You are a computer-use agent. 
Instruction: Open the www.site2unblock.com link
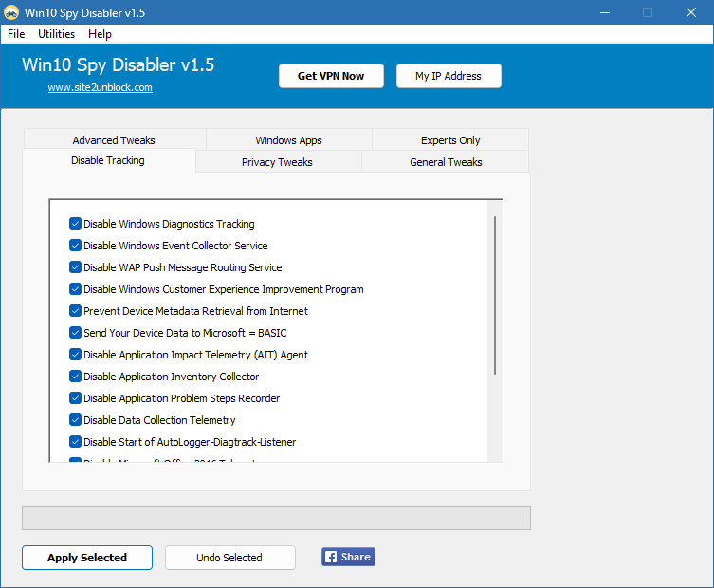(x=101, y=87)
